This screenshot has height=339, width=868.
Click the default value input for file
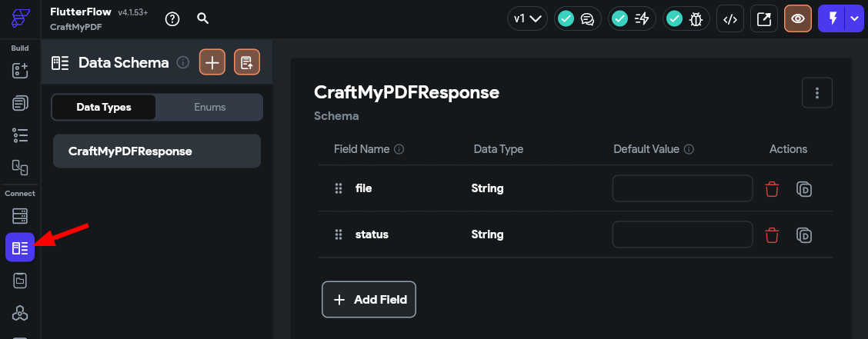coord(682,188)
